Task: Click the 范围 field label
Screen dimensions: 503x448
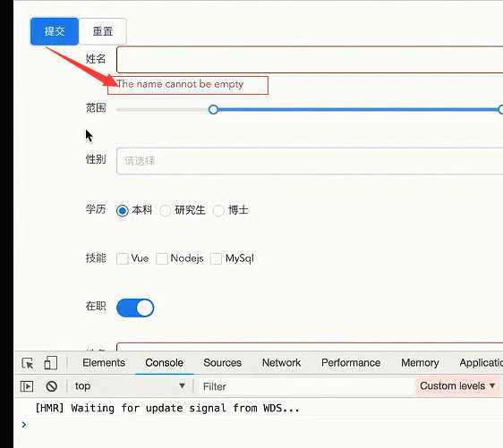Action: 96,108
